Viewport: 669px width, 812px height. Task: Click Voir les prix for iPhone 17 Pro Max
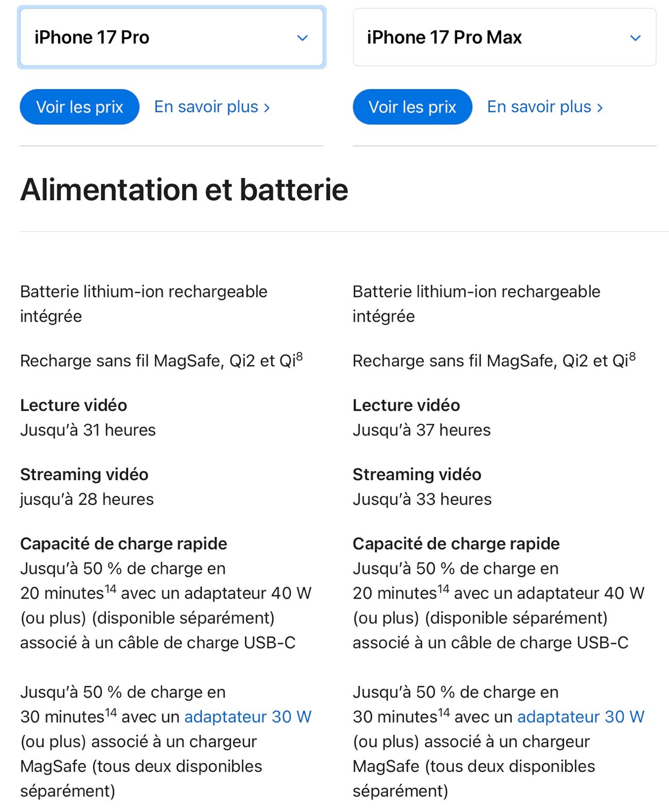pos(413,107)
